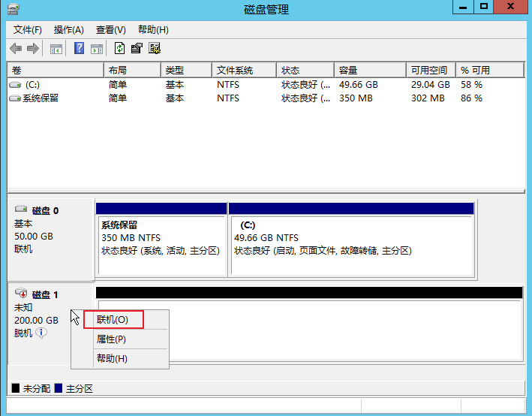The image size is (532, 416).
Task: Sort by the 状态 column header
Action: pyautogui.click(x=305, y=71)
